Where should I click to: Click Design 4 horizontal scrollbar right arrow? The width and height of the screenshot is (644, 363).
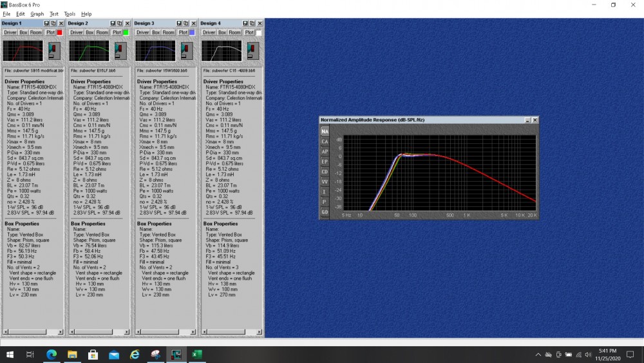point(259,332)
